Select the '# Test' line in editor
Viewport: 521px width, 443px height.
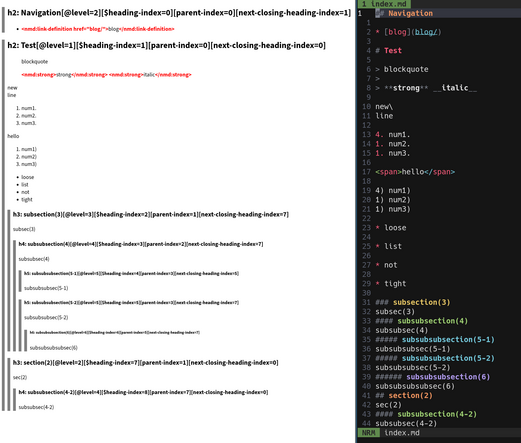point(388,51)
